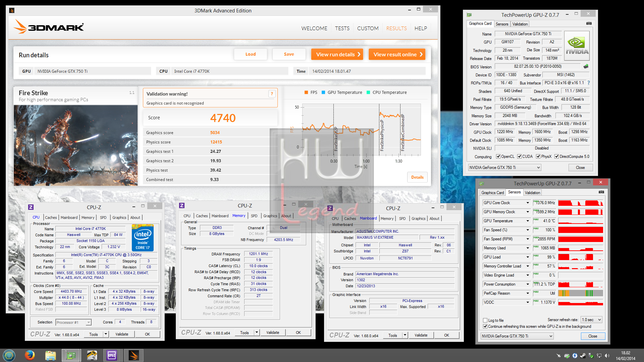Click the Load button in Run details
The image size is (644, 362).
coord(251,54)
